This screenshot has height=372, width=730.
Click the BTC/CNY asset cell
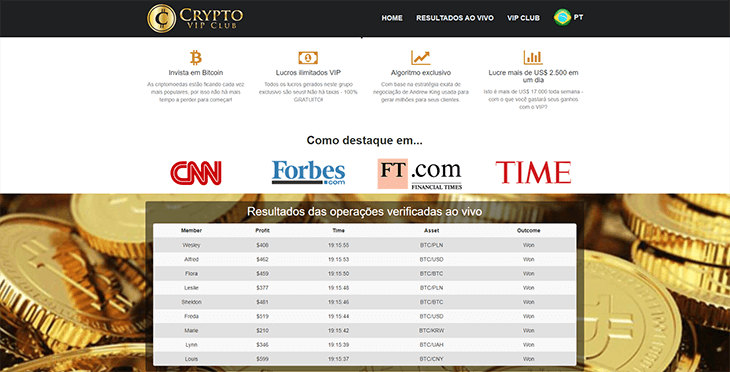pyautogui.click(x=431, y=359)
